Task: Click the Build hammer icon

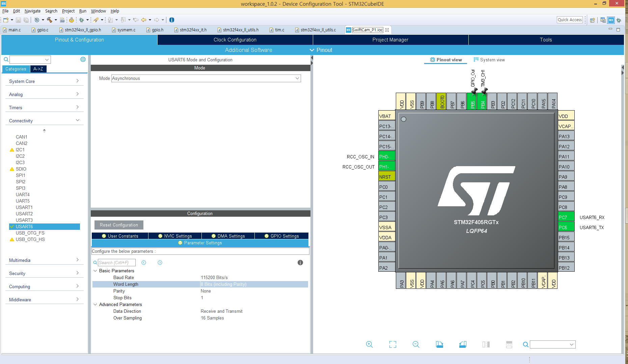Action: coord(49,20)
